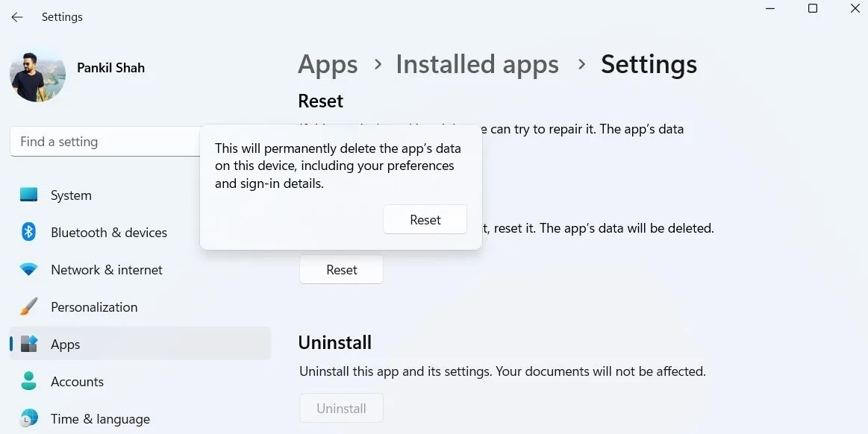Image resolution: width=868 pixels, height=434 pixels.
Task: Select the Apps icon in the sidebar
Action: (x=28, y=344)
